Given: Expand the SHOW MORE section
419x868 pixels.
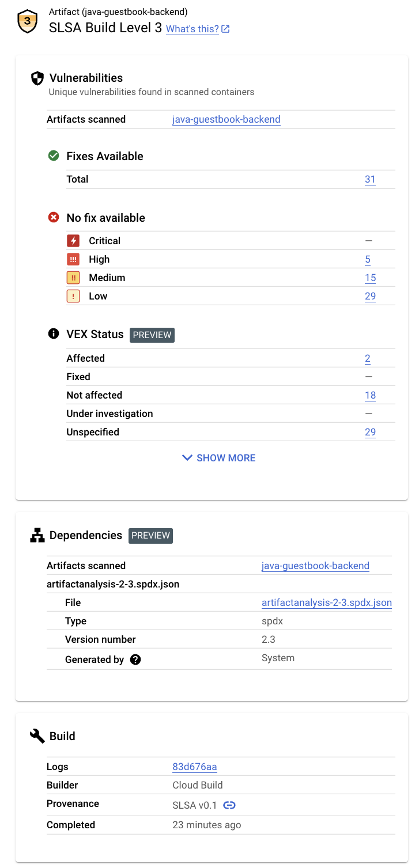Looking at the screenshot, I should pos(218,457).
